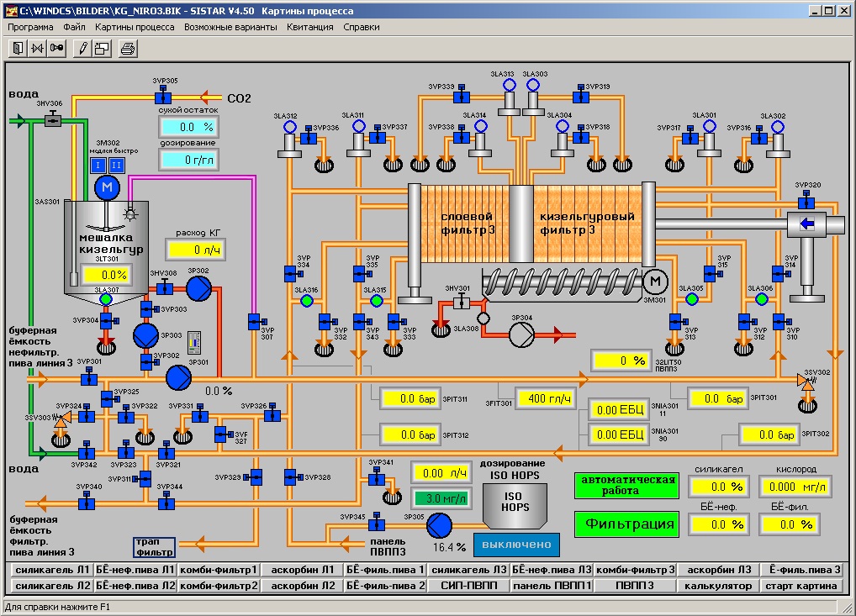Click the small faceplate icon near 3P303
This screenshot has width=856, height=616.
tap(193, 343)
